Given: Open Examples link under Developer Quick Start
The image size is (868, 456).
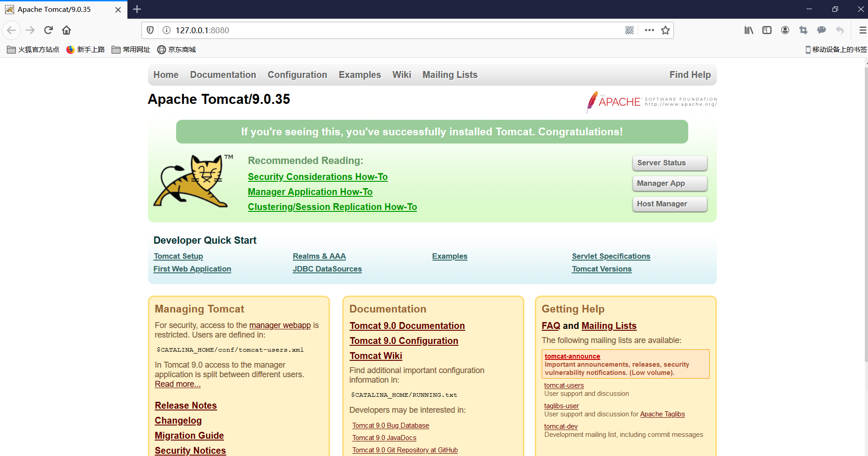Looking at the screenshot, I should pos(450,256).
